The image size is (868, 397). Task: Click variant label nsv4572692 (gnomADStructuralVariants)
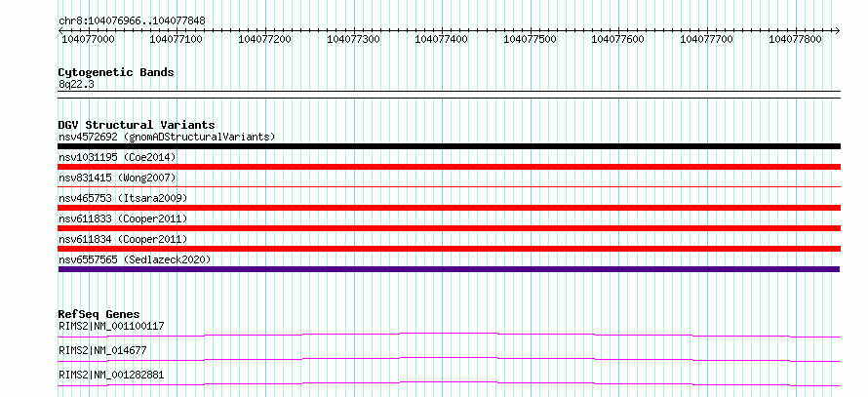tap(167, 137)
